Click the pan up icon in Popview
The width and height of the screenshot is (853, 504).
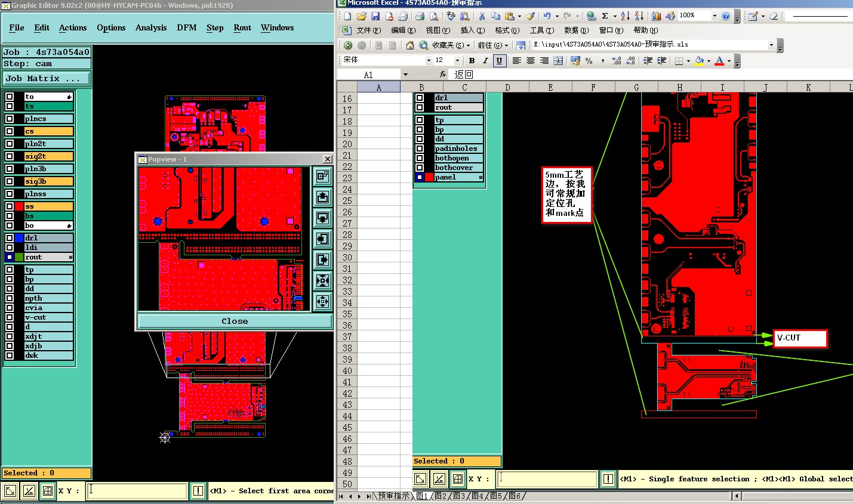click(x=322, y=197)
